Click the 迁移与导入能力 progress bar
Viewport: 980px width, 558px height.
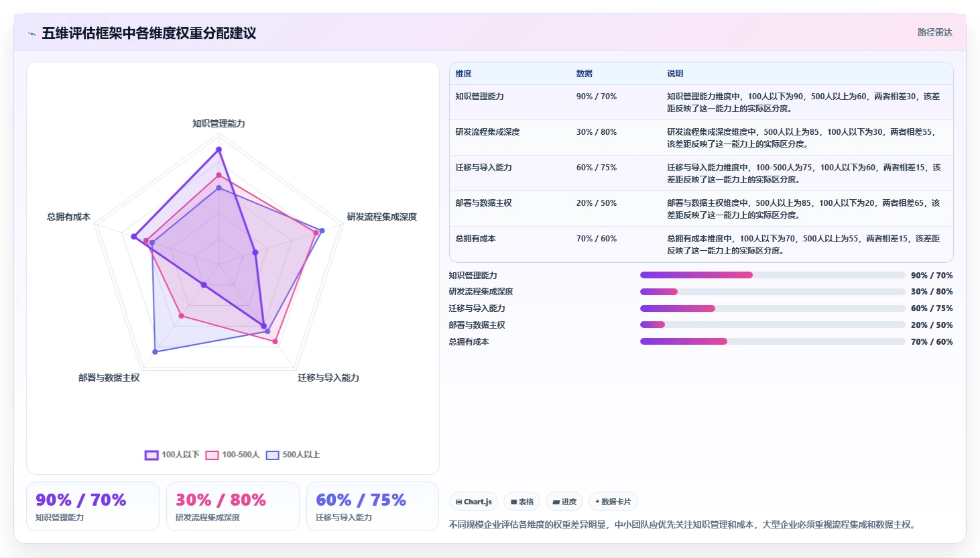pyautogui.click(x=772, y=309)
